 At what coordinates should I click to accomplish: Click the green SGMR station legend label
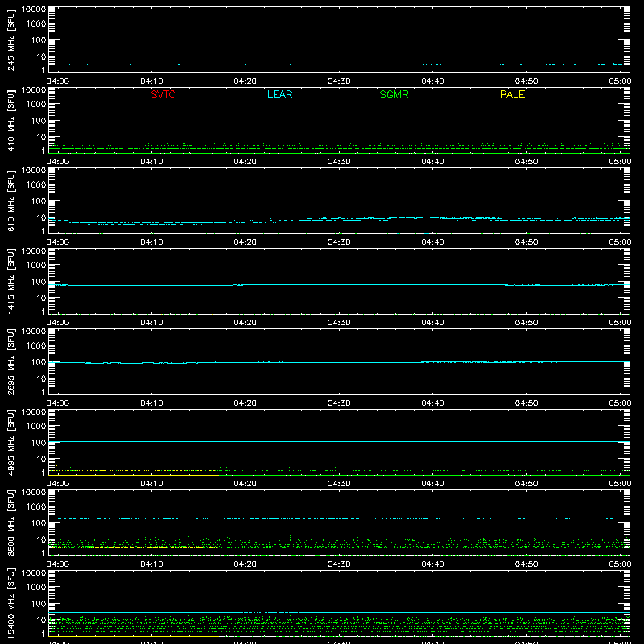394,94
